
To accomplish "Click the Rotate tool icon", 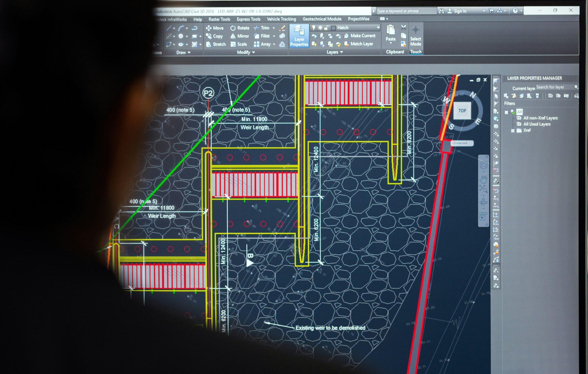I will (233, 28).
